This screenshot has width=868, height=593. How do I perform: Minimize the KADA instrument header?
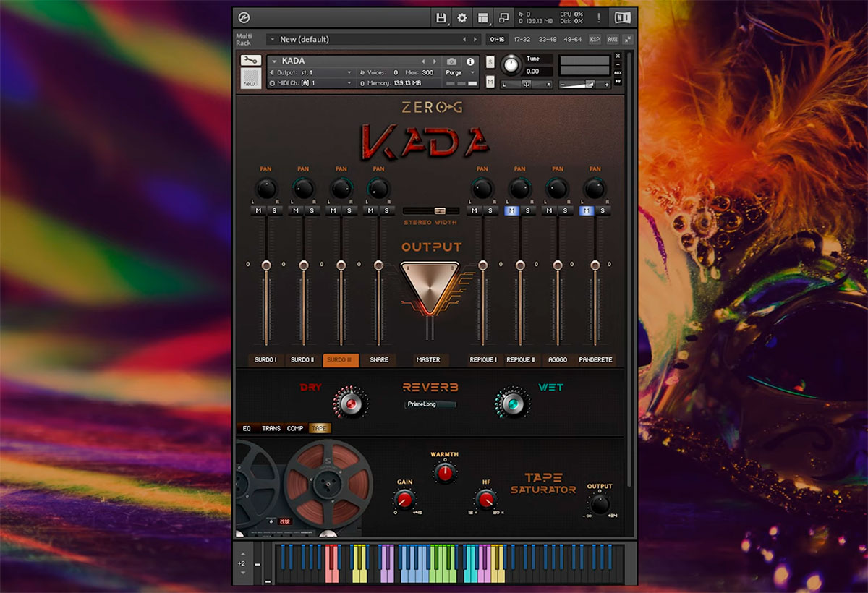coord(618,64)
